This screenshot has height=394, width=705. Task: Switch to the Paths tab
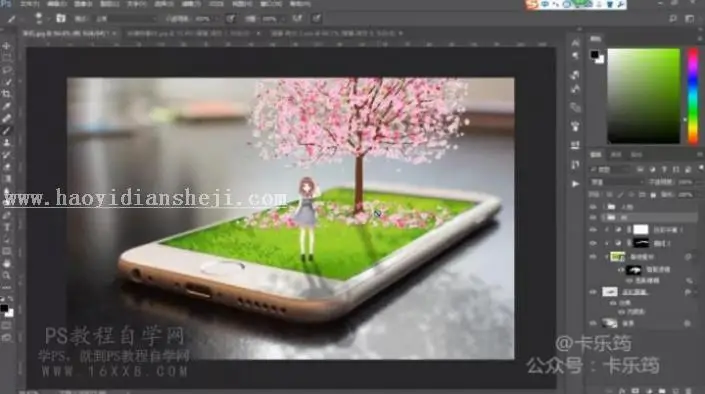click(636, 154)
